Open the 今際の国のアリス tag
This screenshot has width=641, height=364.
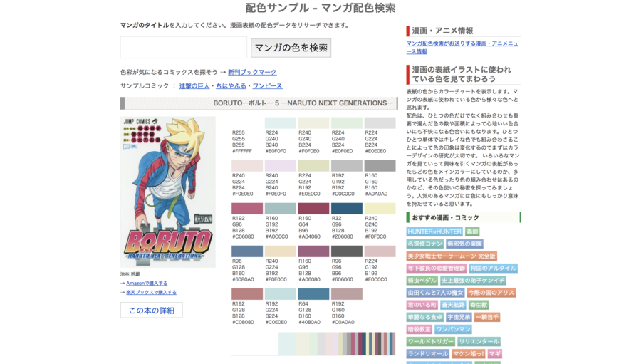coord(491,293)
